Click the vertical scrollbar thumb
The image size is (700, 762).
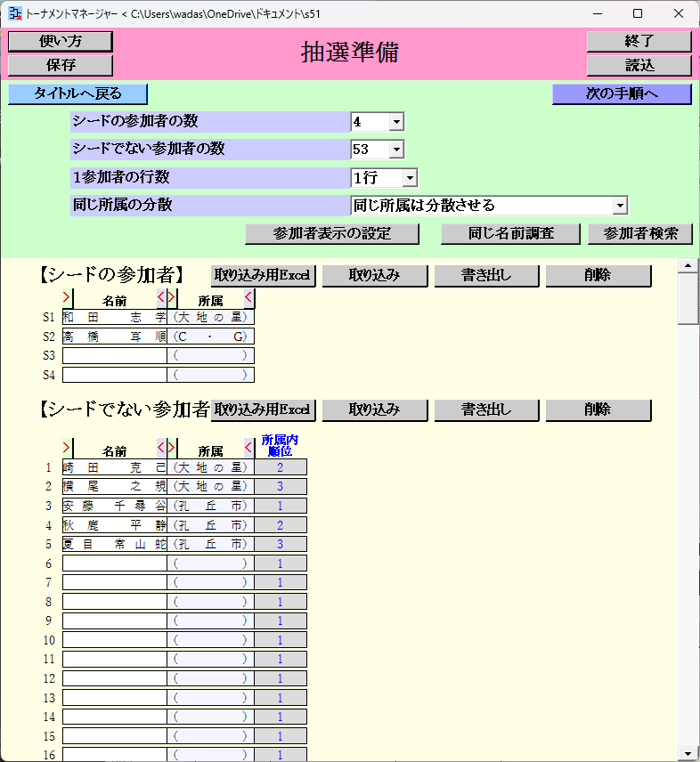coord(688,298)
